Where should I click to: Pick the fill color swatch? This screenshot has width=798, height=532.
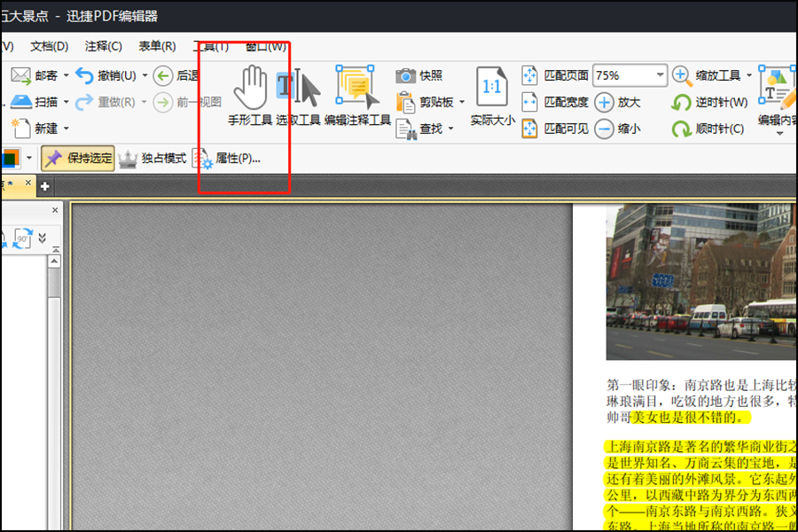click(x=10, y=159)
